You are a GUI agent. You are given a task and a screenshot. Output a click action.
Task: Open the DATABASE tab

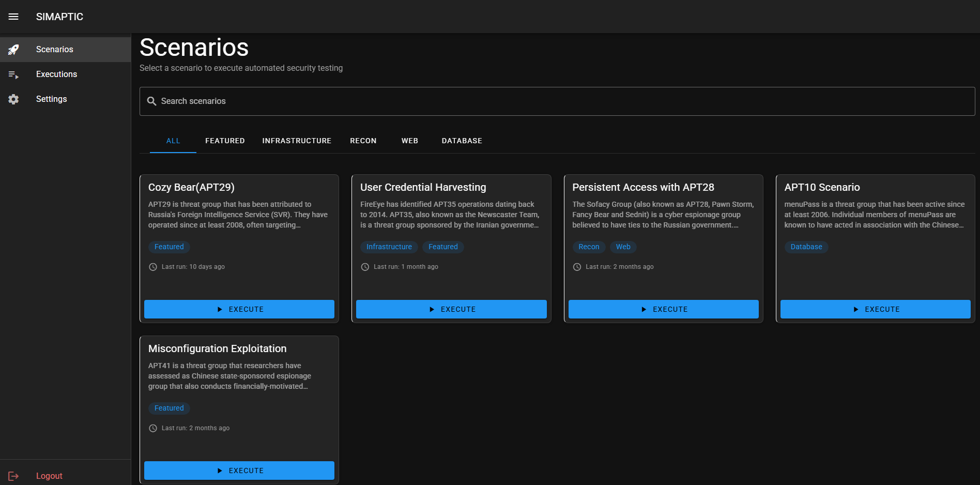pyautogui.click(x=462, y=141)
